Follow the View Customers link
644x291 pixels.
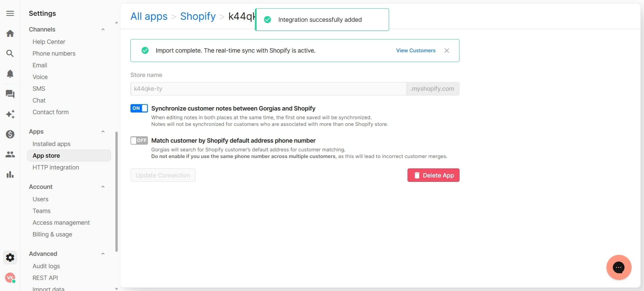click(x=416, y=51)
